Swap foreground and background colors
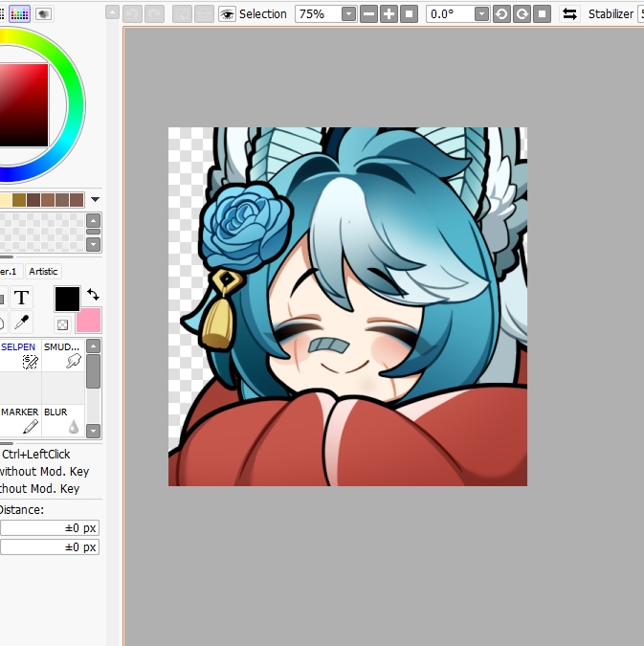The image size is (644, 646). 93,294
